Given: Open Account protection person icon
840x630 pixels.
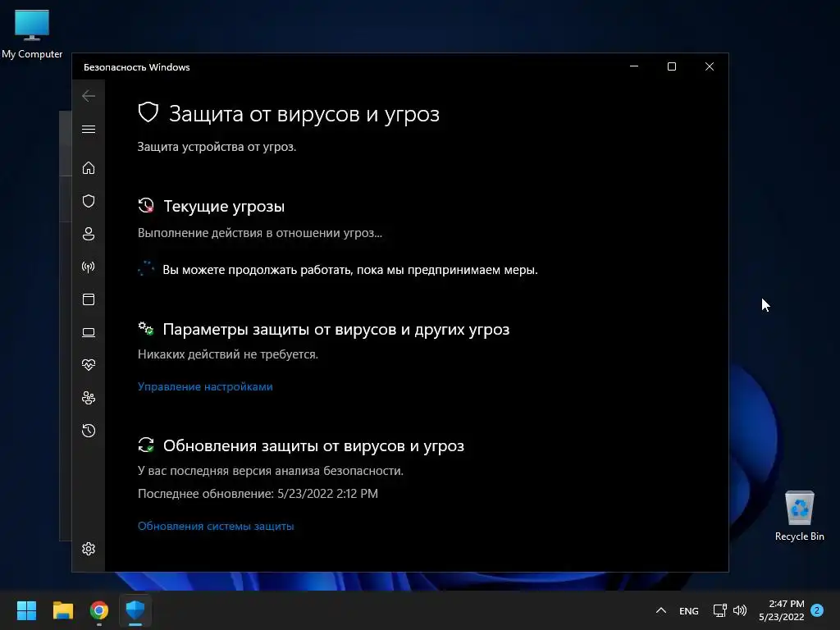Looking at the screenshot, I should pos(89,234).
